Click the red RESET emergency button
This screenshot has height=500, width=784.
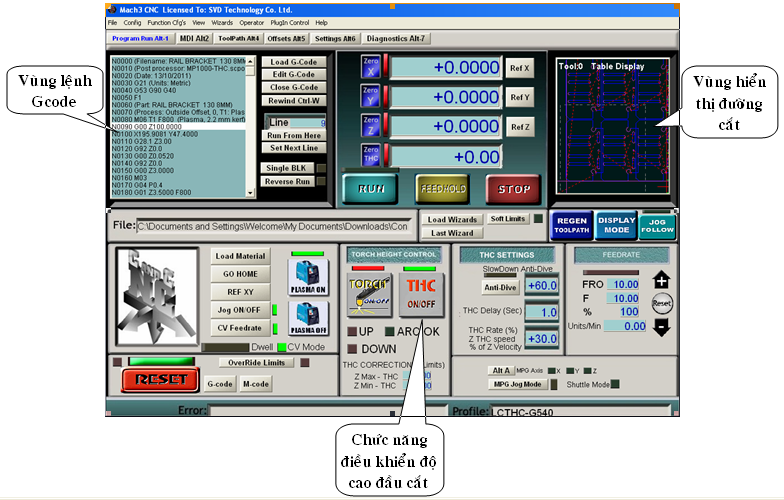point(160,380)
